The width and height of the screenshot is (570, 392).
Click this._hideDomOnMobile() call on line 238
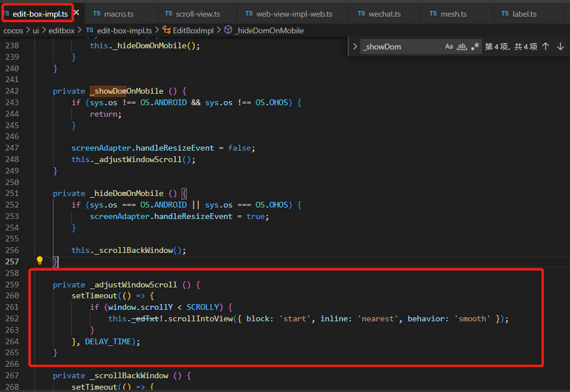pos(145,45)
